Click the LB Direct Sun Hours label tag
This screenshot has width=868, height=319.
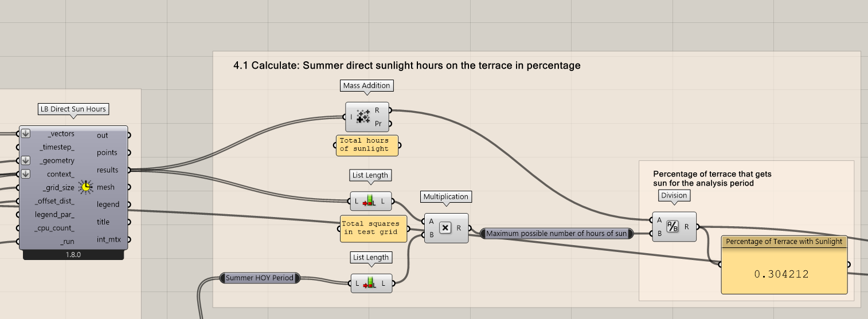(73, 109)
